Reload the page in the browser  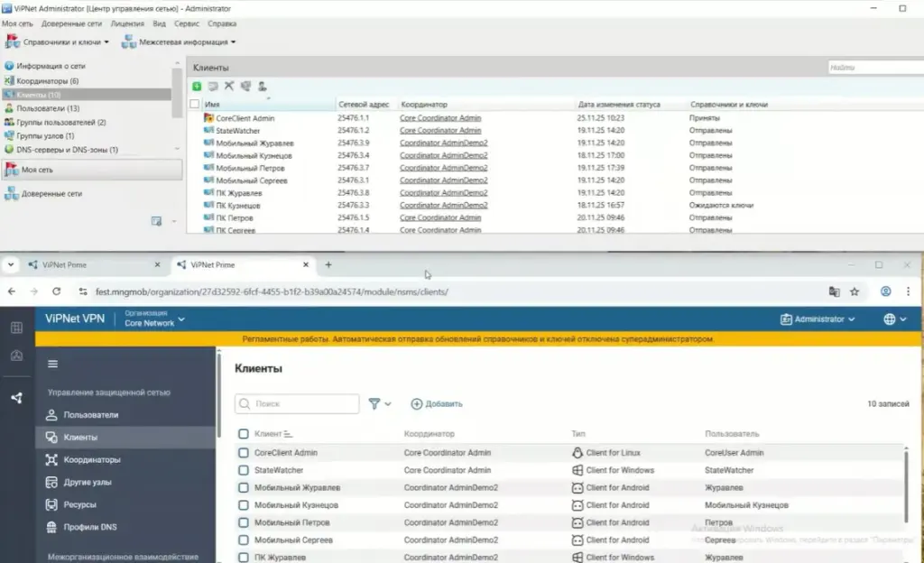tap(57, 291)
